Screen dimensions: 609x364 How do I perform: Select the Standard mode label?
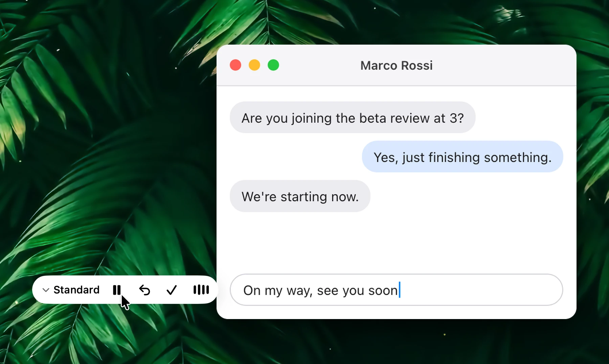(x=76, y=290)
